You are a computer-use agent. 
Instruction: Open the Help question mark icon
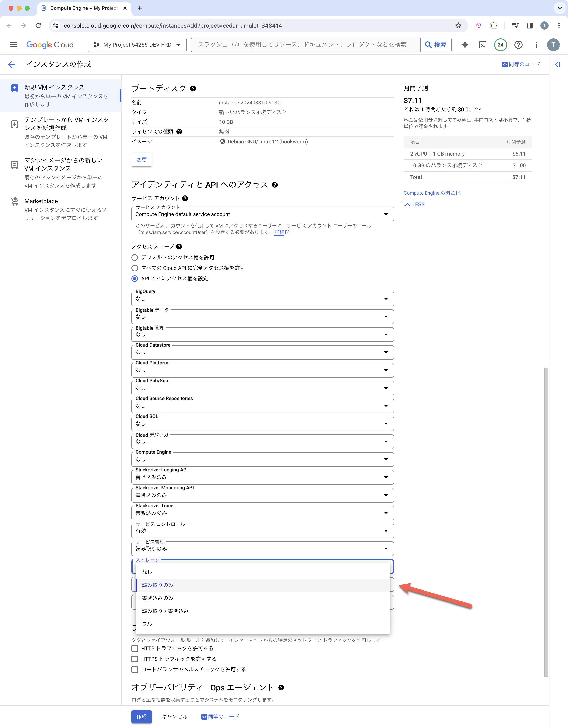coord(518,45)
